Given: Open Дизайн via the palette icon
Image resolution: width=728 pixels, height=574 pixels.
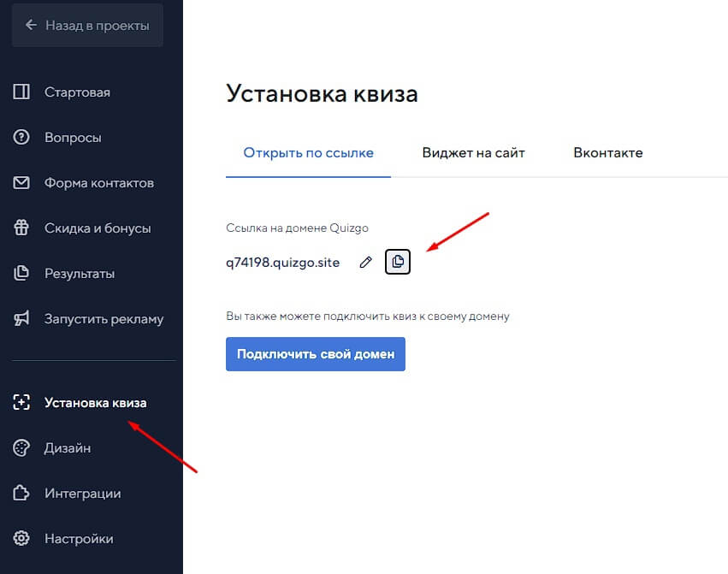Looking at the screenshot, I should point(22,448).
